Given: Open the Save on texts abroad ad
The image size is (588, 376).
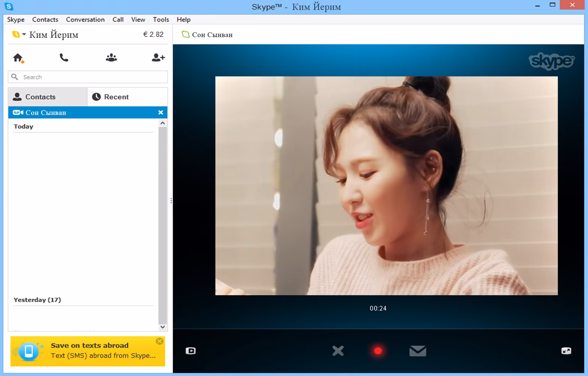Looking at the screenshot, I should tap(88, 351).
